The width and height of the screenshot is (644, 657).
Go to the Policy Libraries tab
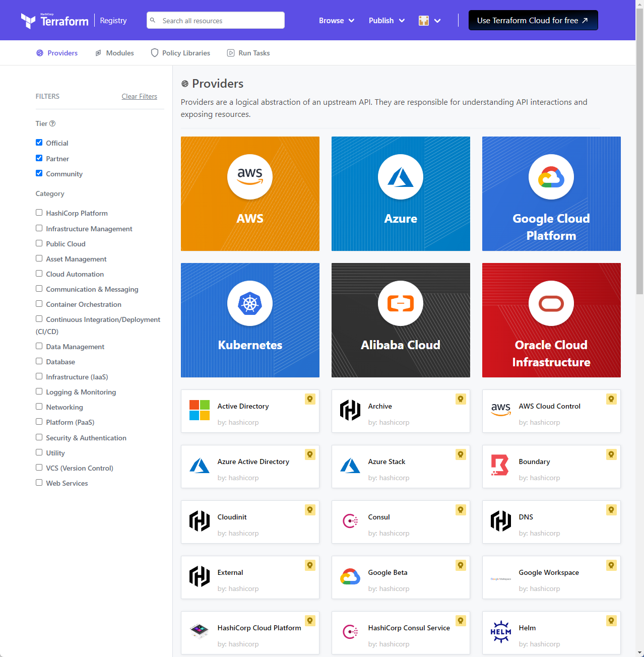click(x=180, y=53)
